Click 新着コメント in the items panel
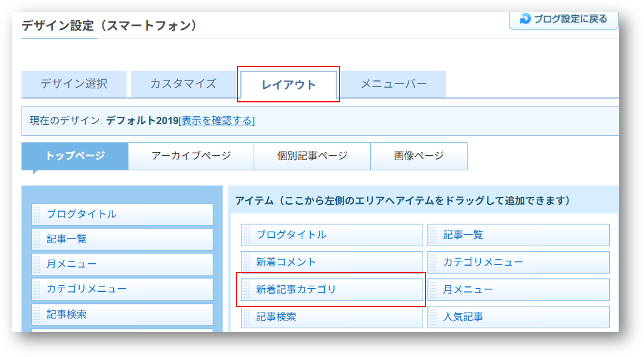 tap(332, 262)
